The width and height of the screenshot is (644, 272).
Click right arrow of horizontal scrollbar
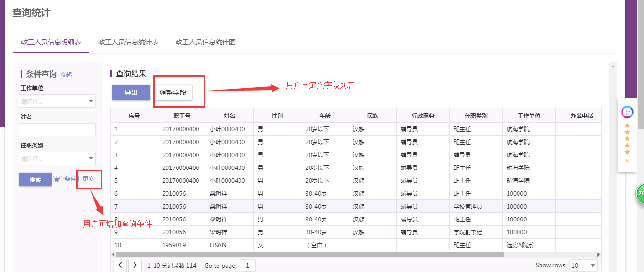point(598,255)
